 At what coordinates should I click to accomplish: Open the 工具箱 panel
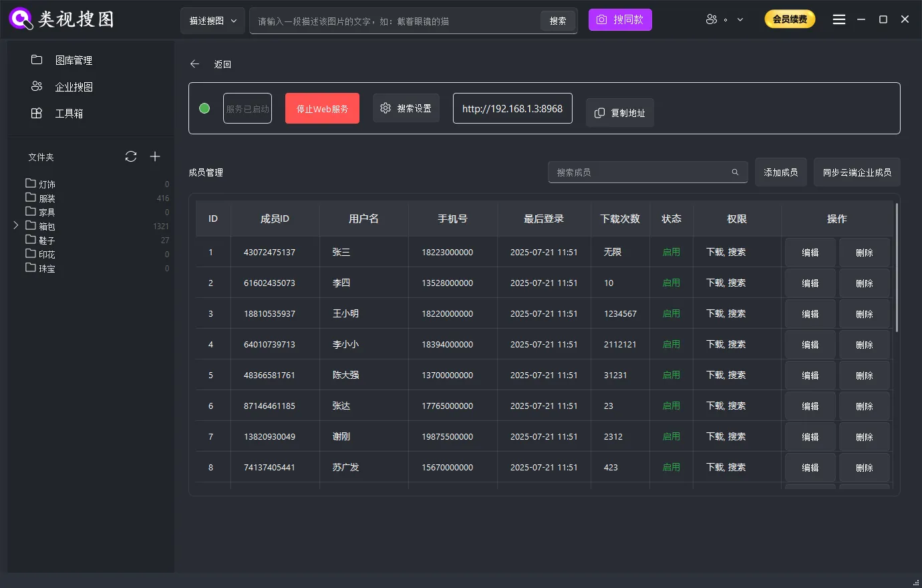74,113
